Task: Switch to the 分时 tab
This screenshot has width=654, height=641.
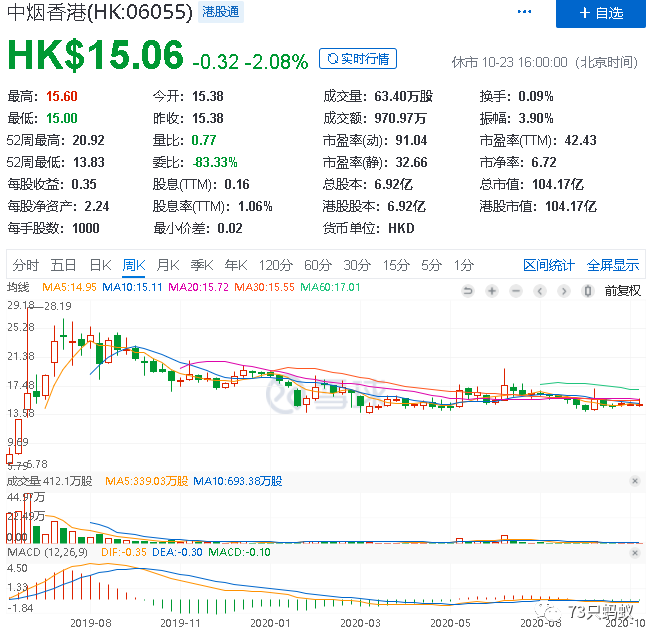Action: click(x=25, y=265)
